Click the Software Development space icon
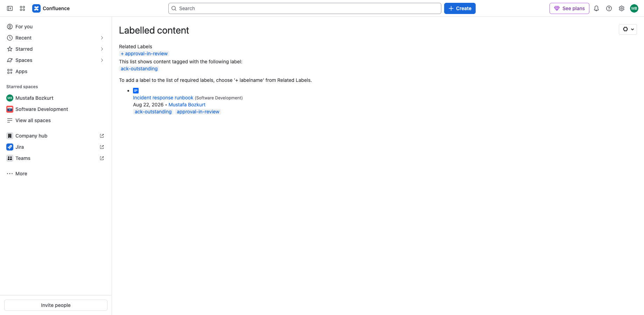 (10, 109)
